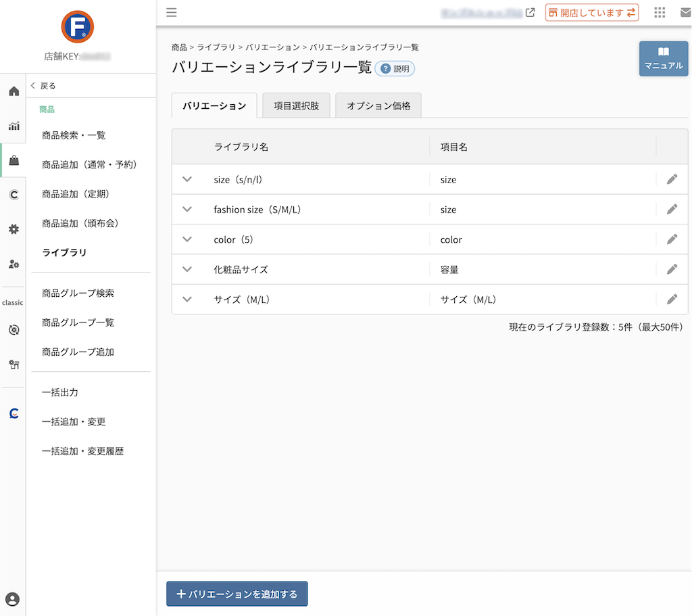Edit the 化粧品サイズ library pencil
Screen dimensions: 692x616
(672, 269)
